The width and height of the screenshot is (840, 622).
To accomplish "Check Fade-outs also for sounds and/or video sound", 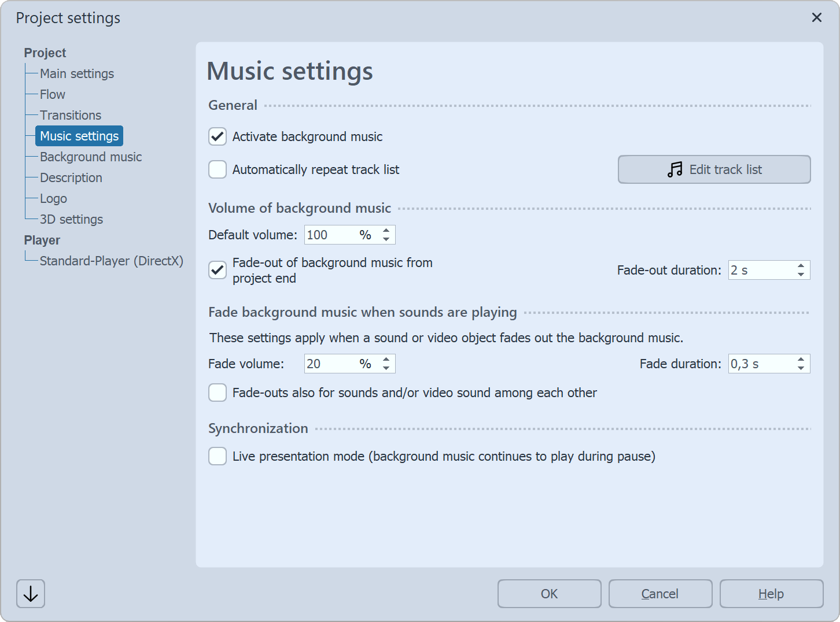I will 217,393.
